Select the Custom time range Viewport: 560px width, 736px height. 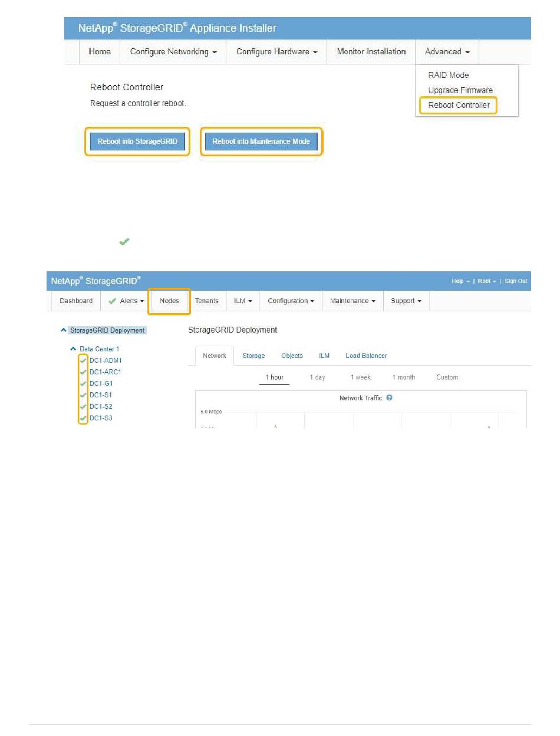pyautogui.click(x=447, y=377)
